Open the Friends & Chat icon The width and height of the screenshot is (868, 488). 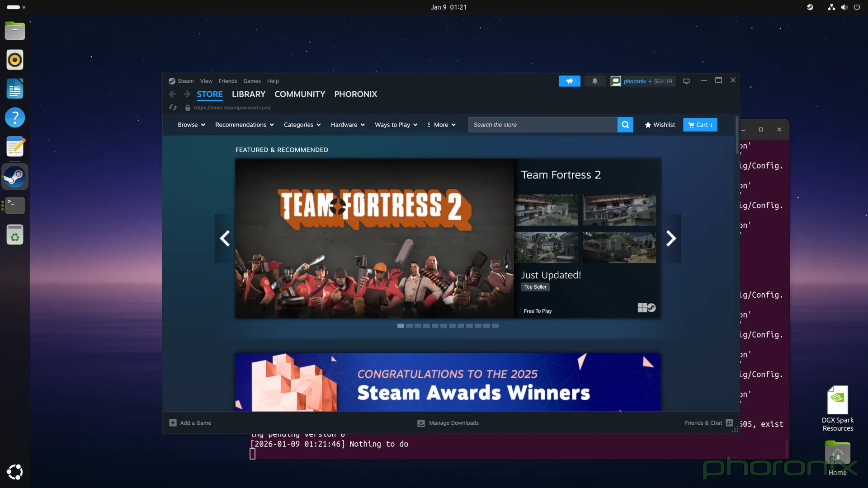[x=729, y=423]
